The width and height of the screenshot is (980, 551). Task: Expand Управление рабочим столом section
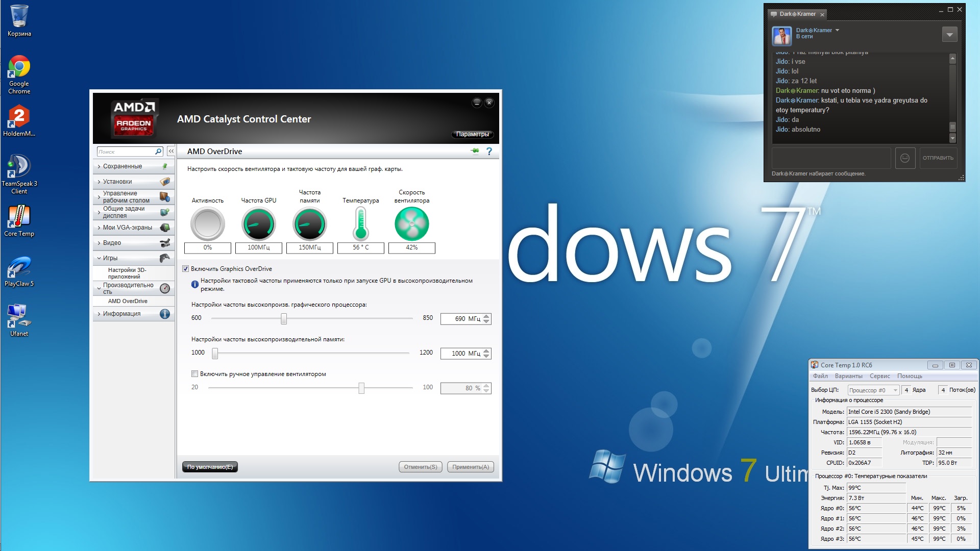point(134,197)
